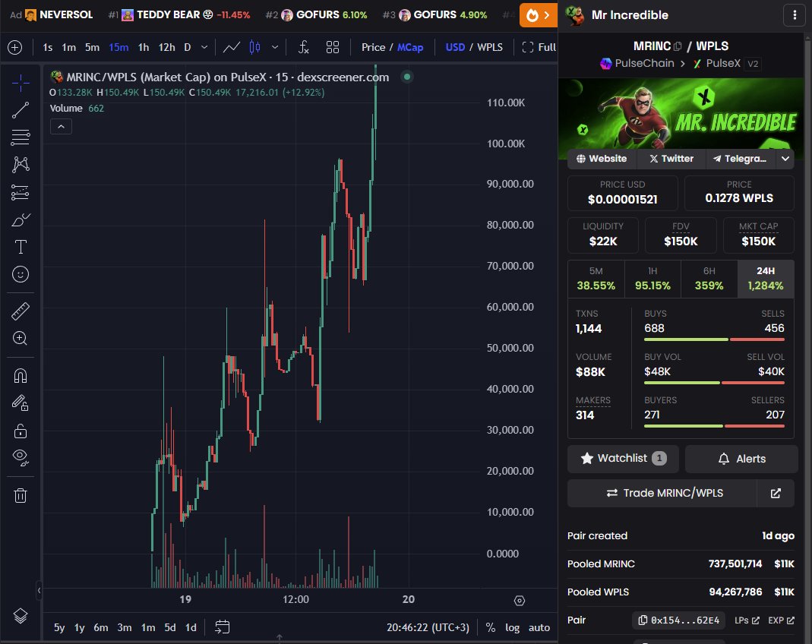Open trending tokens fire button
The width and height of the screenshot is (812, 644).
point(538,15)
